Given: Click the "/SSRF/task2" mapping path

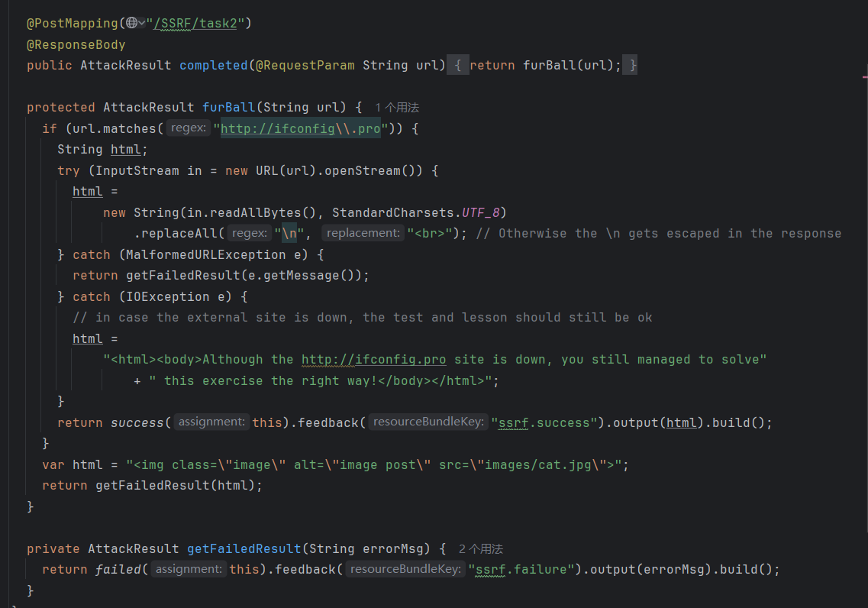Looking at the screenshot, I should pos(198,23).
